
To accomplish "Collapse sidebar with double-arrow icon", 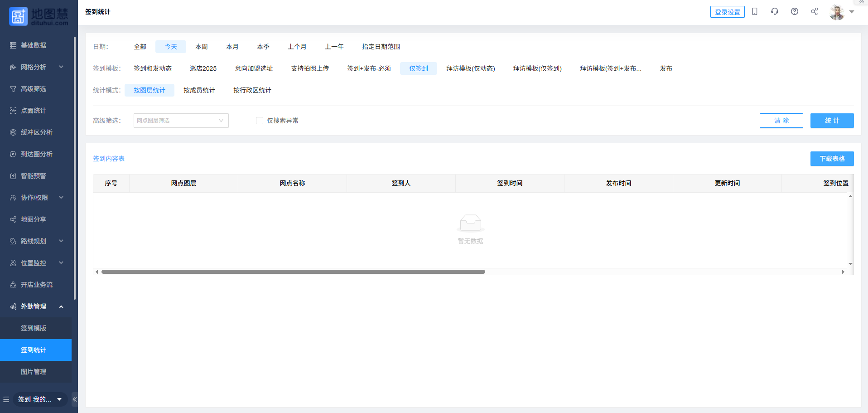I will coord(75,399).
